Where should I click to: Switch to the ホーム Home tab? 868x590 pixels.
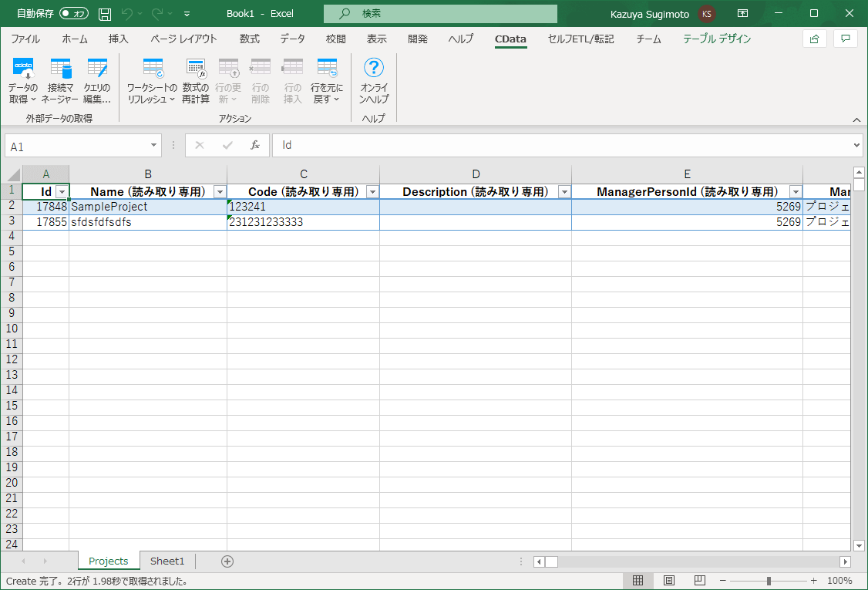tap(74, 39)
